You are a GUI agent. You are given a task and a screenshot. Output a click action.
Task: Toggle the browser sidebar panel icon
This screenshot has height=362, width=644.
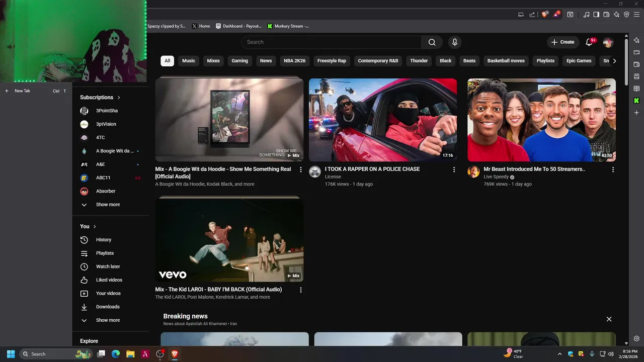(x=596, y=15)
